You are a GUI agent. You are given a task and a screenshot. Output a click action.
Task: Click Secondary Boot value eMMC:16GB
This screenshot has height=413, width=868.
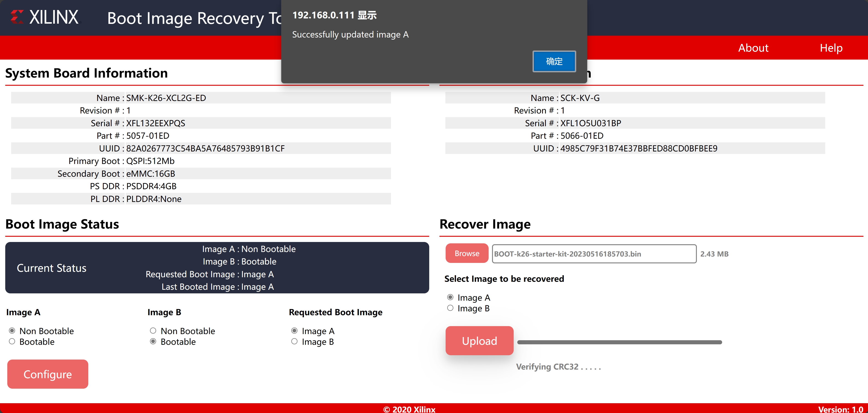151,174
